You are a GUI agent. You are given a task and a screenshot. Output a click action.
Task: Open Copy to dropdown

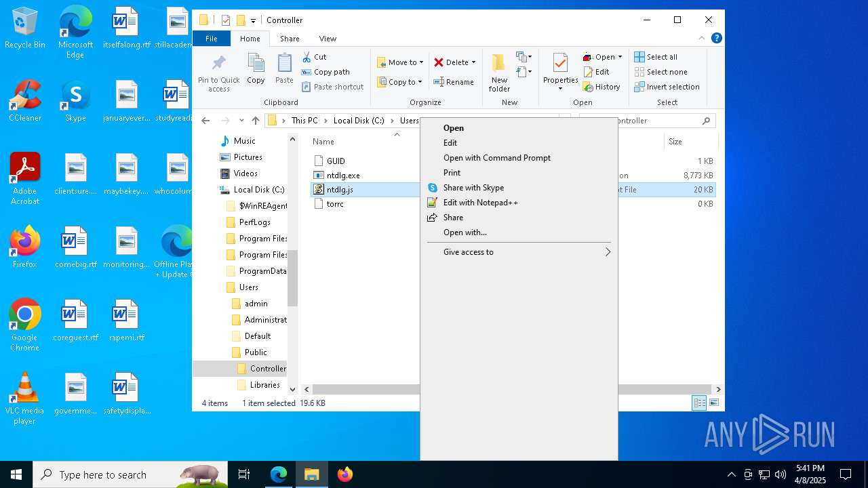coord(400,82)
